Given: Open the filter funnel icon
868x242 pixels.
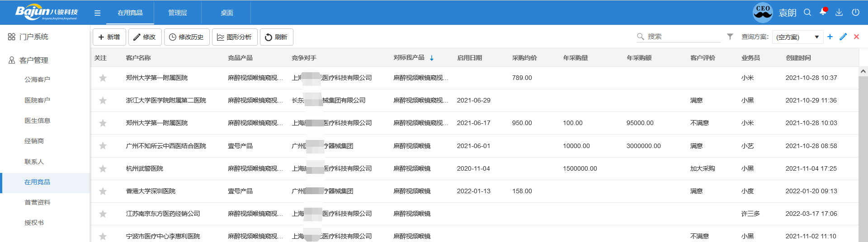Looking at the screenshot, I should pos(730,37).
